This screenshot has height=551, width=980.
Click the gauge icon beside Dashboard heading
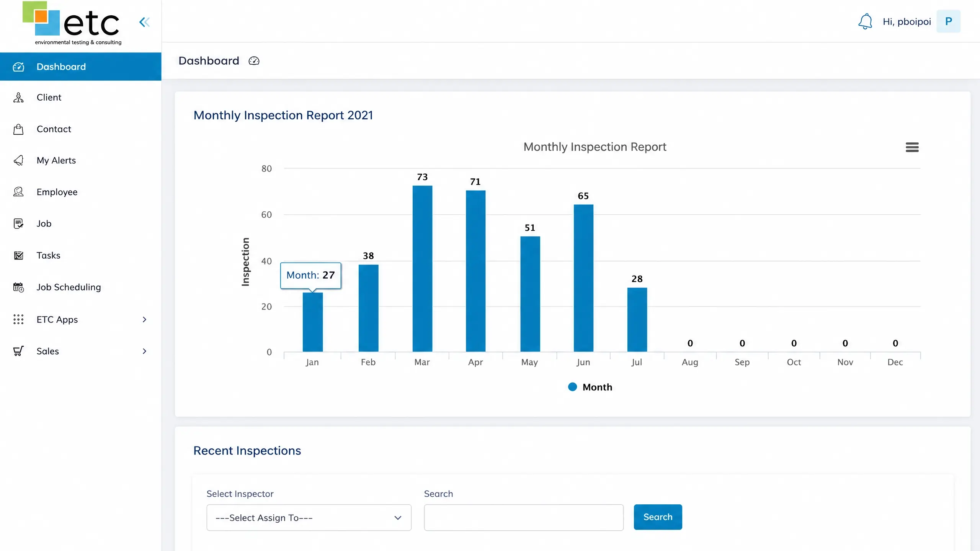pyautogui.click(x=254, y=61)
